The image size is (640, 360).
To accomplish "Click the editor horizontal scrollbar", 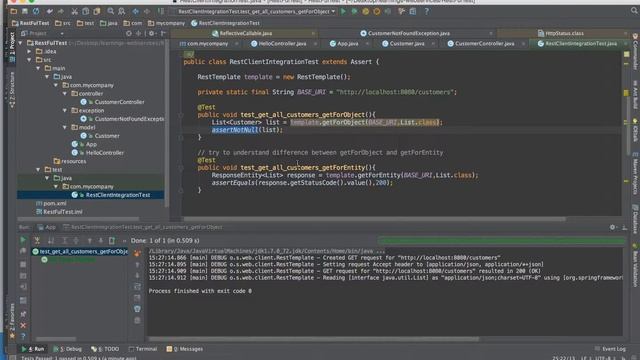I will point(374,219).
